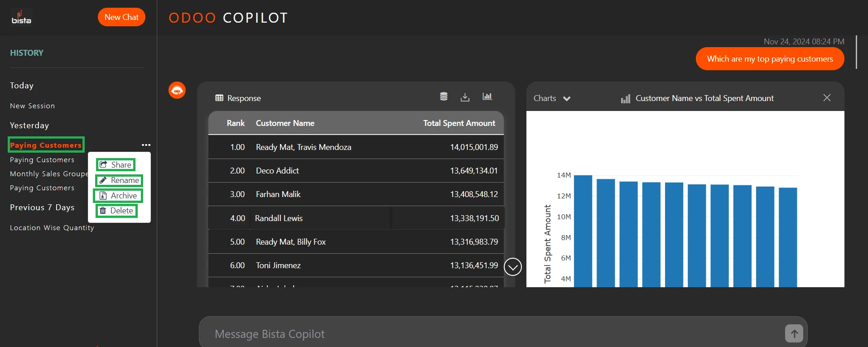Select Share from the context menu
This screenshot has height=347, width=868.
pyautogui.click(x=116, y=165)
